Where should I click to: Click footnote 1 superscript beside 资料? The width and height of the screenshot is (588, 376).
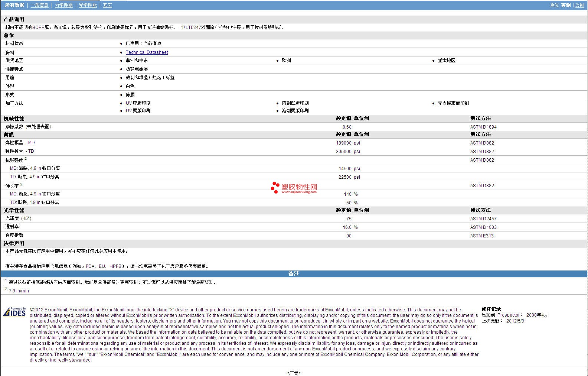click(x=17, y=51)
